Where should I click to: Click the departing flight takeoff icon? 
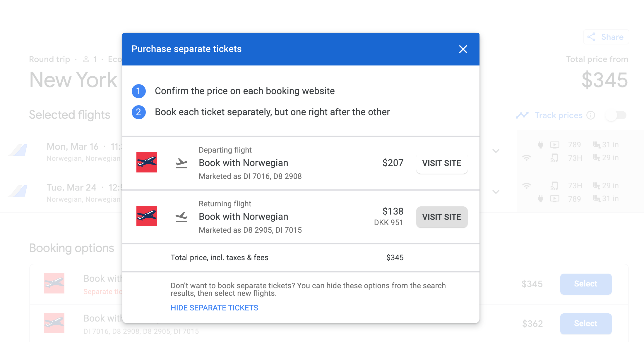click(181, 163)
